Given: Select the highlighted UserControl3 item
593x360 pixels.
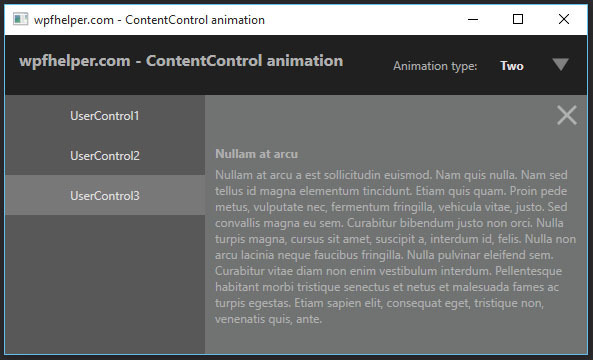Looking at the screenshot, I should (105, 195).
